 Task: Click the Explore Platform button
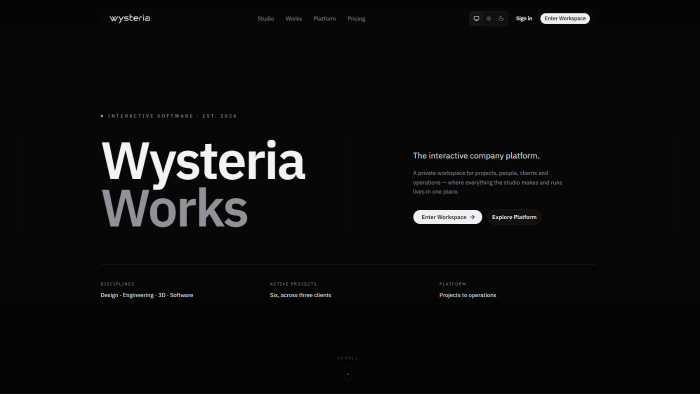tap(514, 217)
